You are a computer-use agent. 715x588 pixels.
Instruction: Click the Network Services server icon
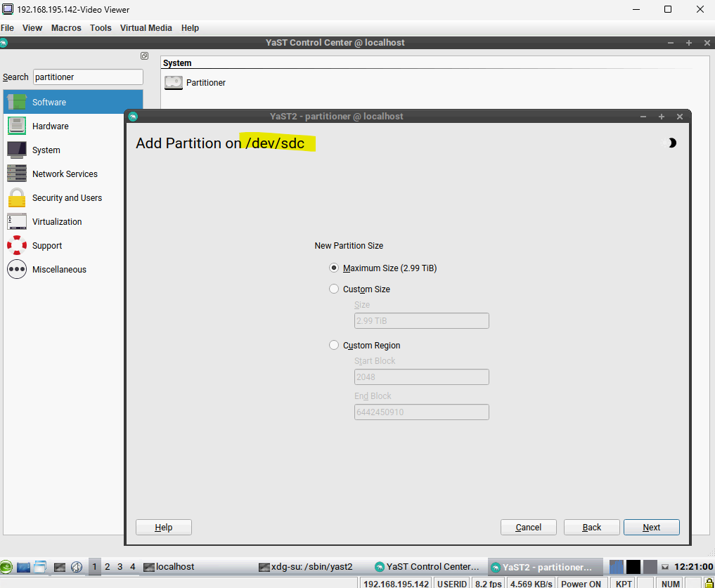[17, 174]
